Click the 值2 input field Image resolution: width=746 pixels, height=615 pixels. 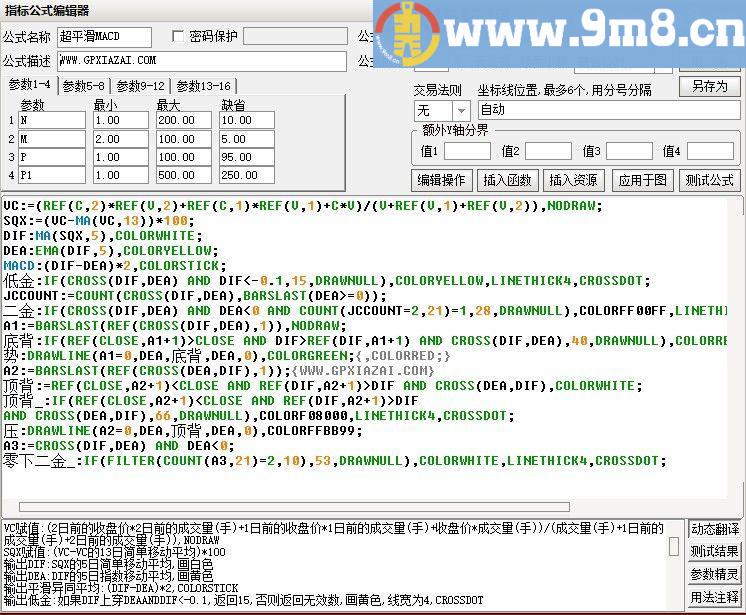[548, 151]
